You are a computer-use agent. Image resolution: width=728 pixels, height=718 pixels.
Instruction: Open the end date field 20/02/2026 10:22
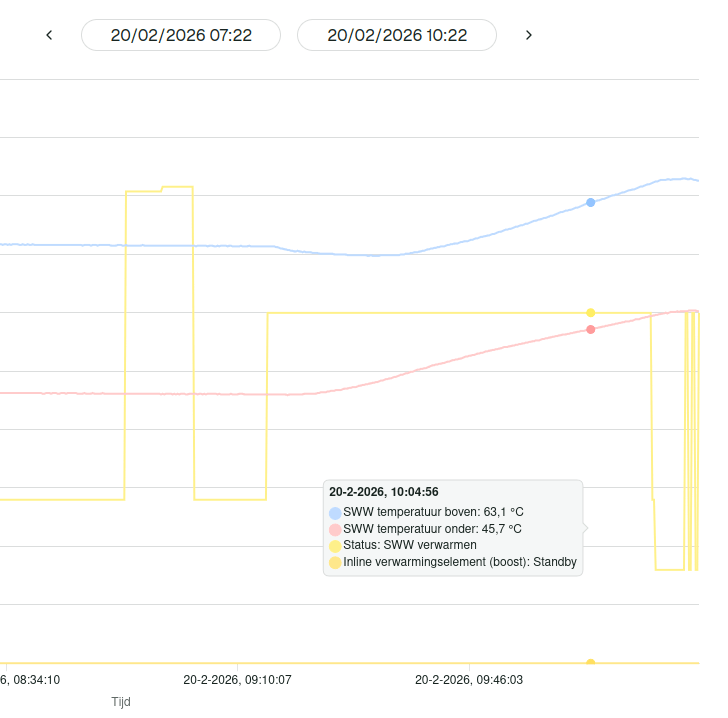coord(397,35)
